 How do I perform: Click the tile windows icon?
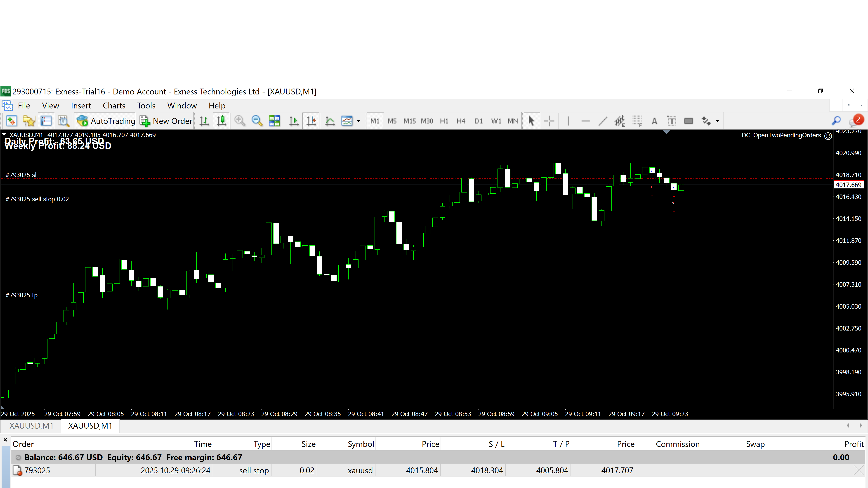274,121
